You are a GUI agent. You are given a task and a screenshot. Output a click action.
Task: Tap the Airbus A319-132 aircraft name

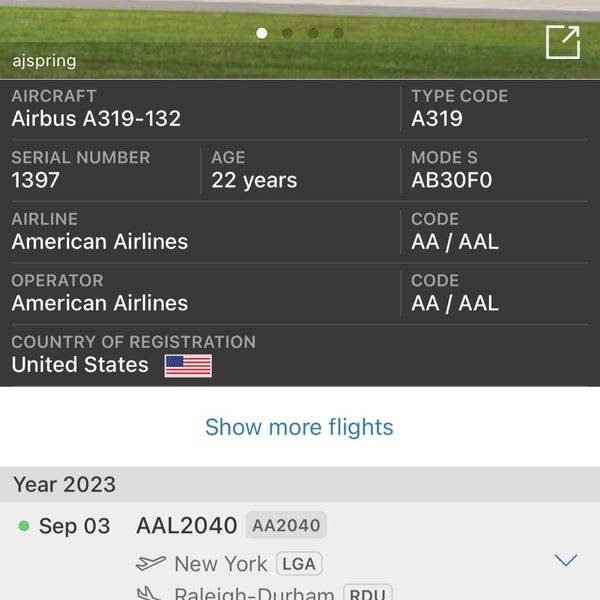[x=96, y=118]
